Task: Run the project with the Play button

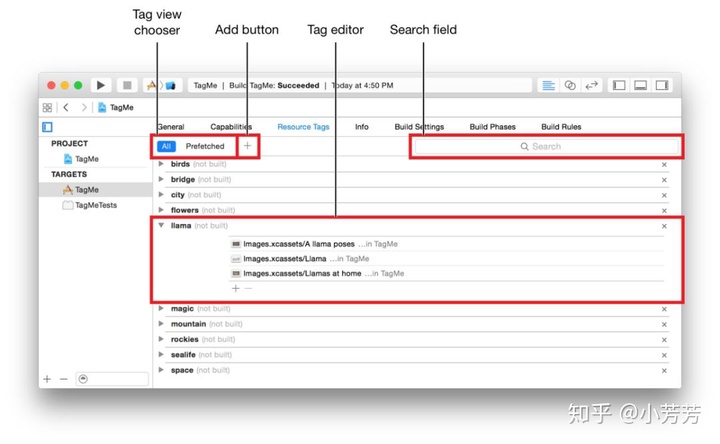Action: point(101,85)
